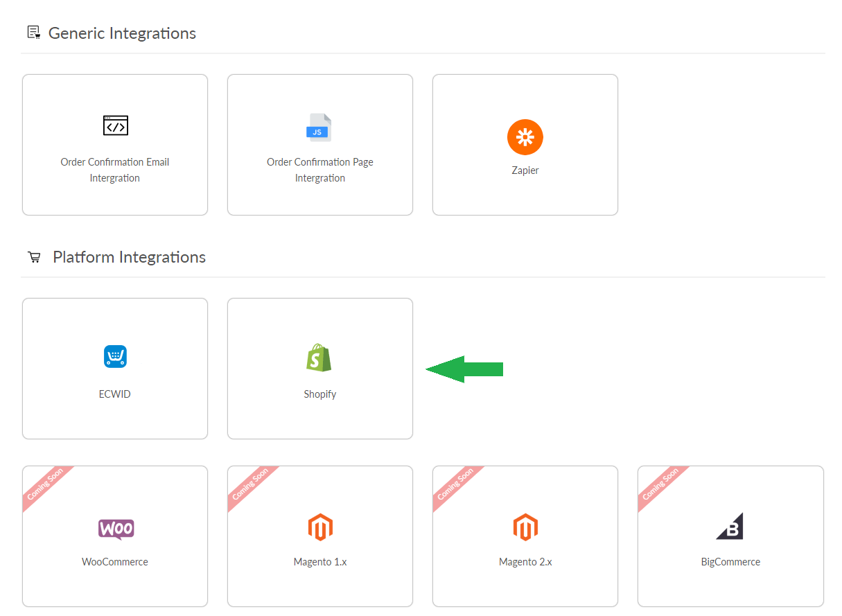Click the BigCommerce logo icon
This screenshot has width=842, height=616.
click(730, 526)
